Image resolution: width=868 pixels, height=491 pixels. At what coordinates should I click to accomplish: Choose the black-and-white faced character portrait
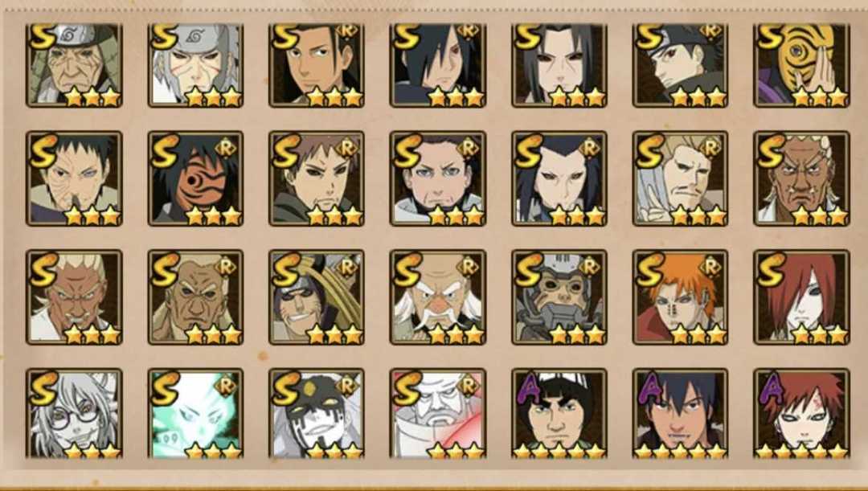click(317, 414)
